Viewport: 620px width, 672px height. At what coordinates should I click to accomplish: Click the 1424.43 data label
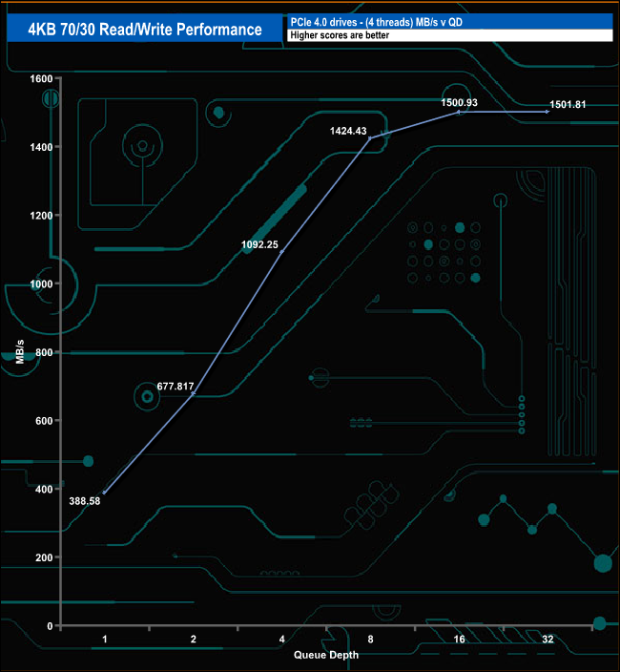click(348, 131)
